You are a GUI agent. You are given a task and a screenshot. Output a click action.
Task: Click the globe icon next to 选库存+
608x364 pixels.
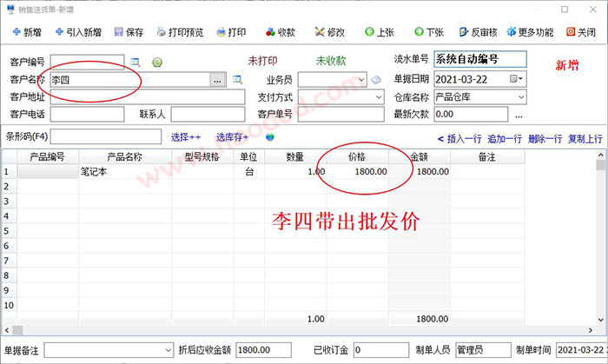click(270, 137)
